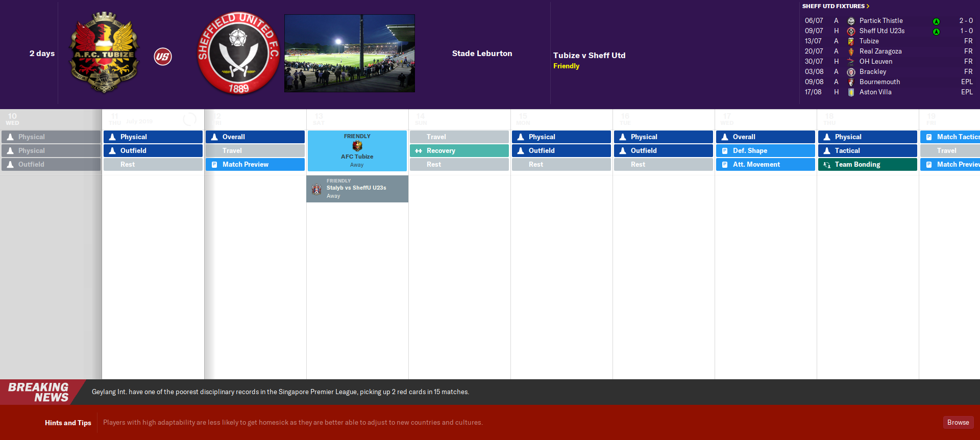Screen dimensions: 980x440
Task: Click the Tubize crest in the fixtures list
Action: coord(851,41)
